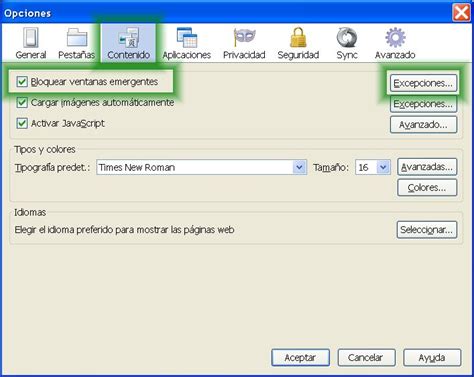Image resolution: width=474 pixels, height=377 pixels.
Task: Open the Avanzadas typography settings
Action: click(427, 167)
